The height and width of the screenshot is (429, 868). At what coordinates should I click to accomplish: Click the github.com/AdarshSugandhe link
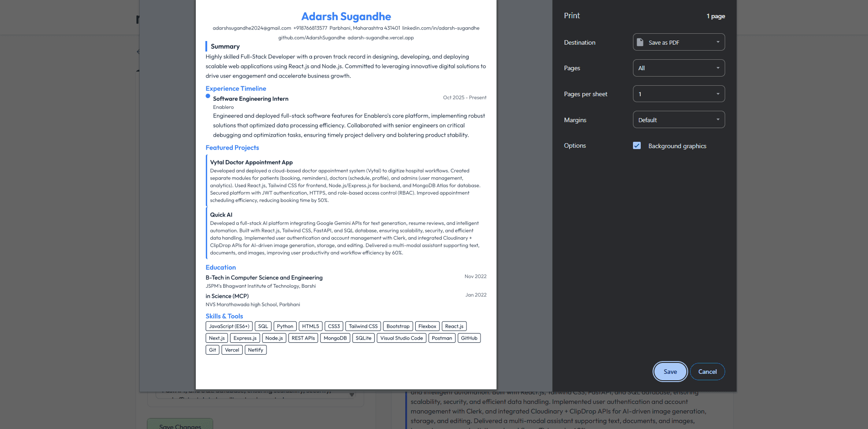tap(311, 37)
